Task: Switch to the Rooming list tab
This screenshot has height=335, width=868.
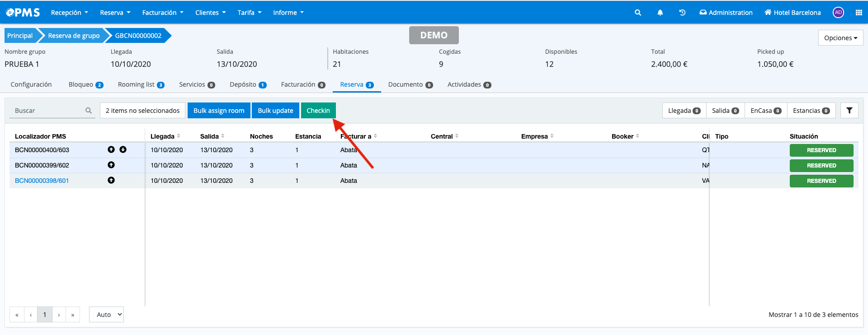Action: click(x=141, y=84)
